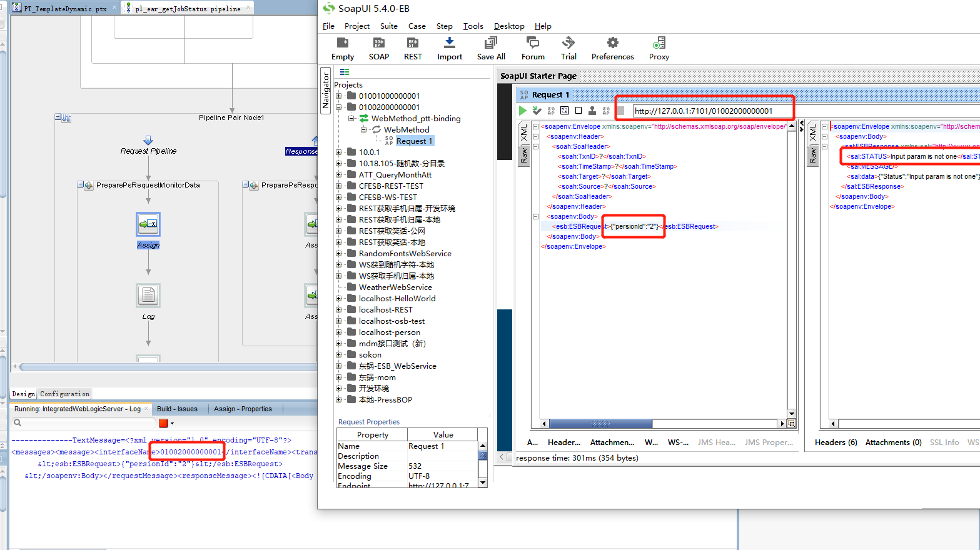
Task: Switch to Configuration tab in pipeline editor
Action: tap(64, 394)
